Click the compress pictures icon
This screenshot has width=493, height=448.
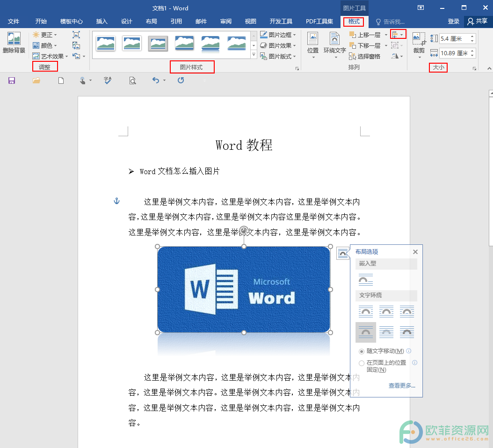76,35
